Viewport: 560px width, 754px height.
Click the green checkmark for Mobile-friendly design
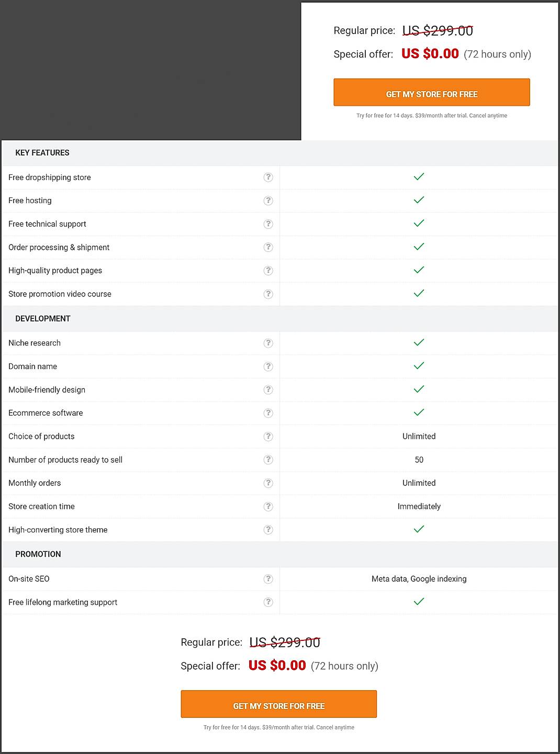[x=418, y=389]
